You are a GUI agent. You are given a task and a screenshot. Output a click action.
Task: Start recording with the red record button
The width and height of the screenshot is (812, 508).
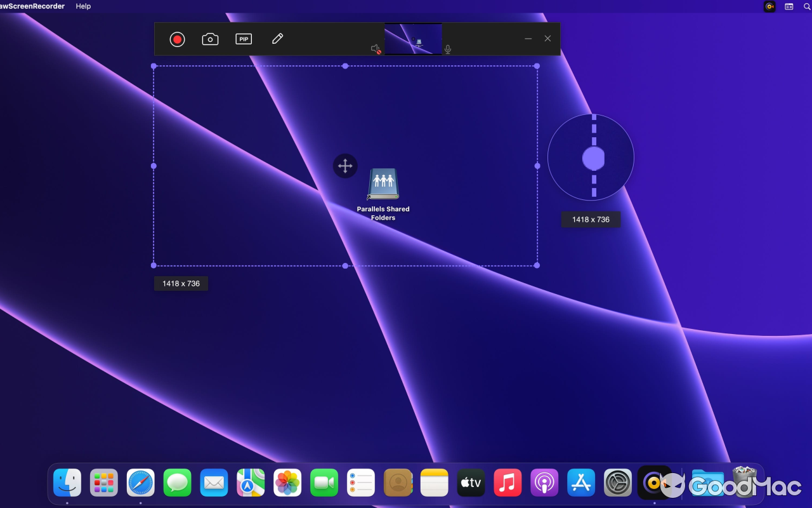pos(177,39)
